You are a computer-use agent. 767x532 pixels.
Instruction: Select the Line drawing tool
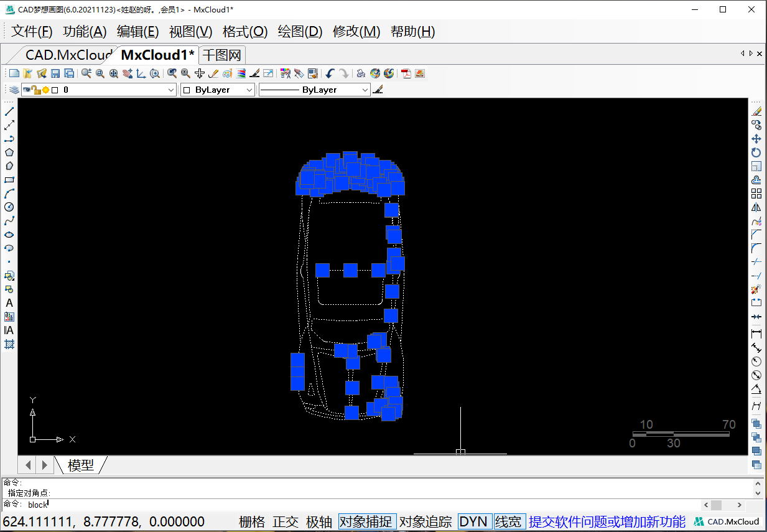[x=9, y=111]
